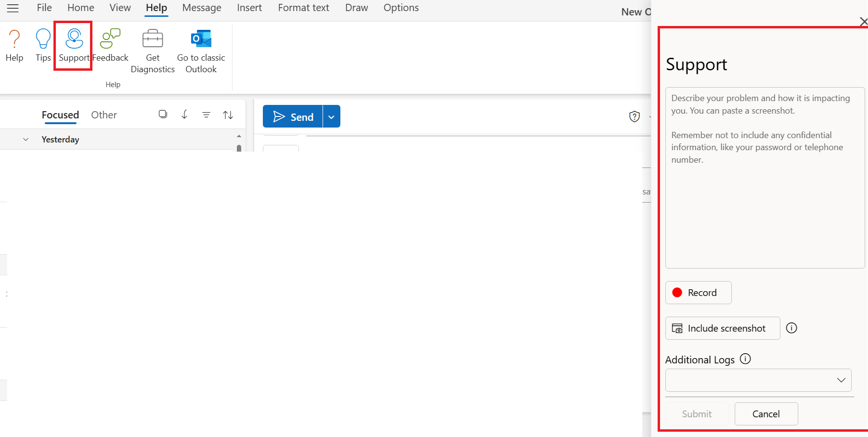Open the Options ribbon tab
Viewport: 868px width, 437px height.
[401, 8]
